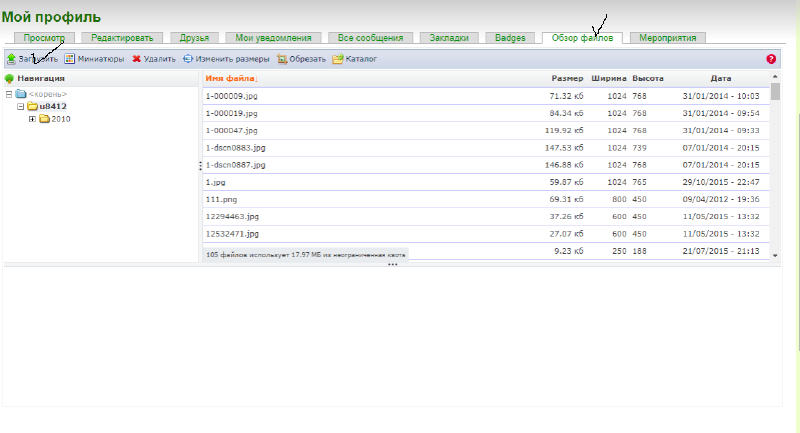This screenshot has height=433, width=800.
Task: Expand the 2010 folder node
Action: coord(32,119)
